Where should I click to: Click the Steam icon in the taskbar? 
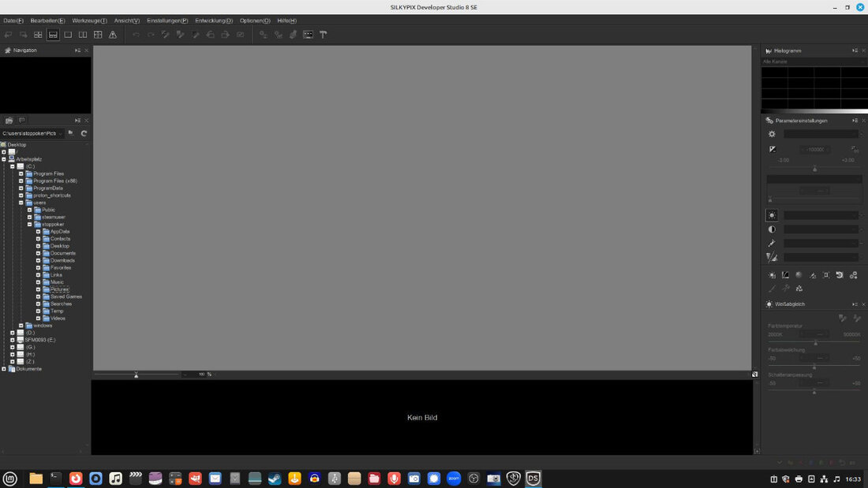click(275, 478)
